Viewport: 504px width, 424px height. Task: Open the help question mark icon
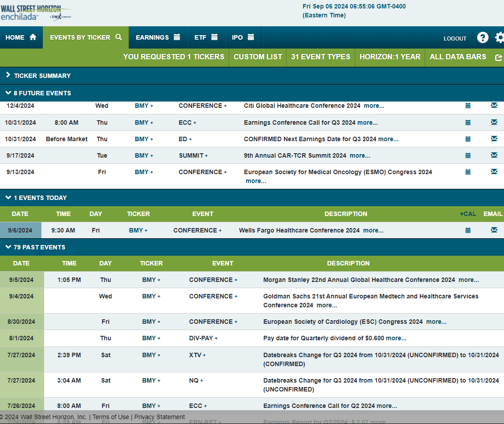point(483,37)
